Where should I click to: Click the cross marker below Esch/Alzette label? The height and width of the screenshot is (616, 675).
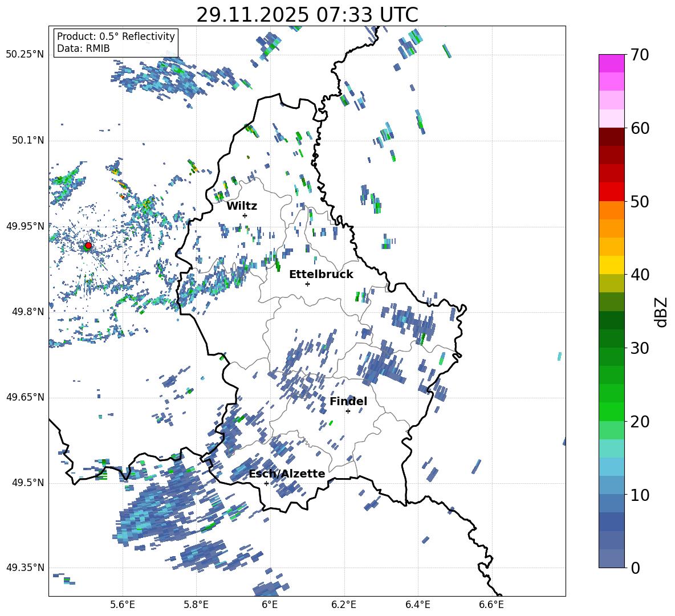coord(266,483)
